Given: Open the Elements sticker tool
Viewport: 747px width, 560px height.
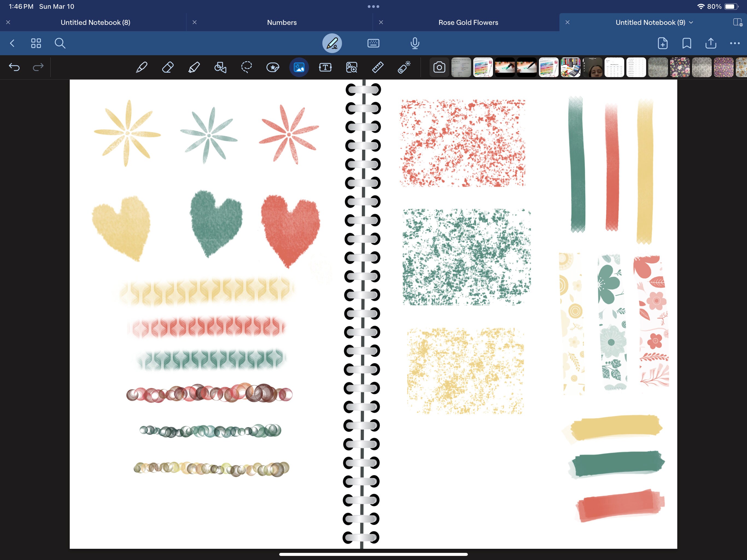Looking at the screenshot, I should pos(273,67).
